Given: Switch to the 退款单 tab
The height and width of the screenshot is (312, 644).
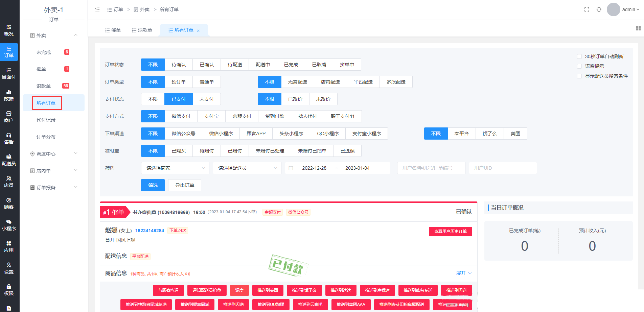Looking at the screenshot, I should point(142,30).
